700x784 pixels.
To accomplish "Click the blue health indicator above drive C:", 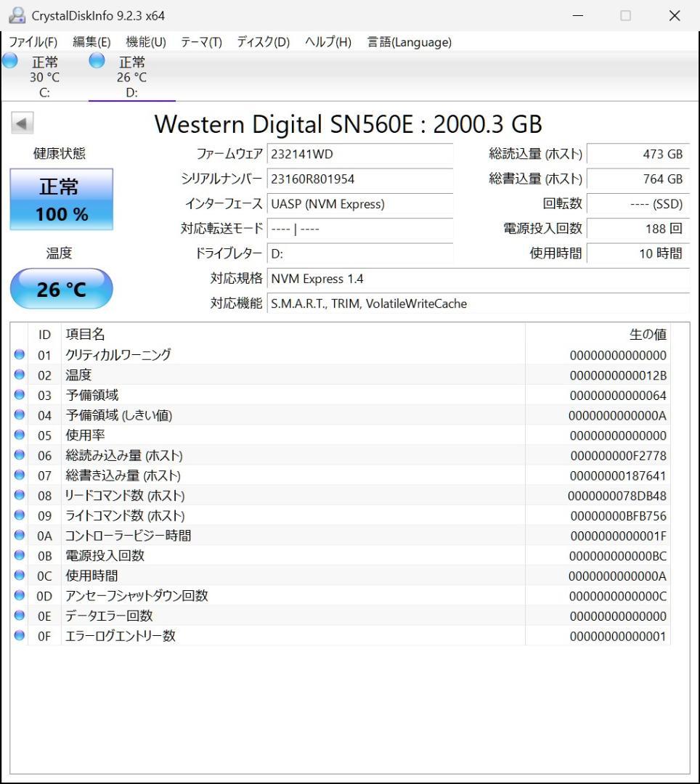I will coord(9,62).
